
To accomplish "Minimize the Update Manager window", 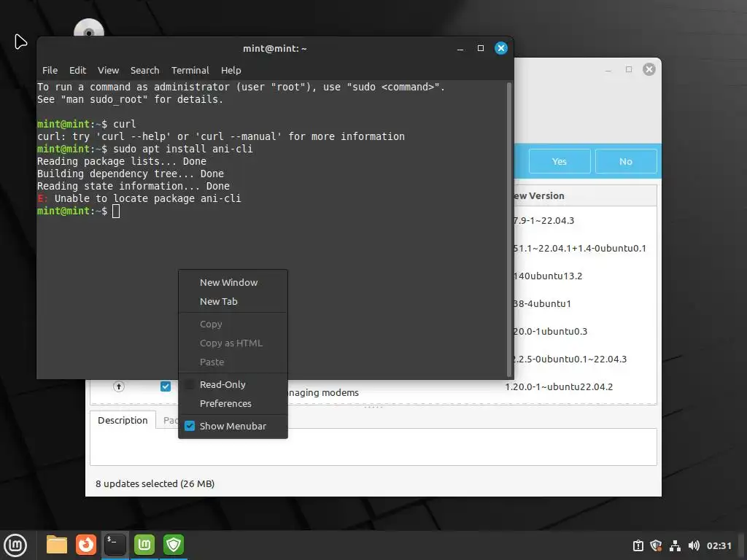I will (x=608, y=70).
